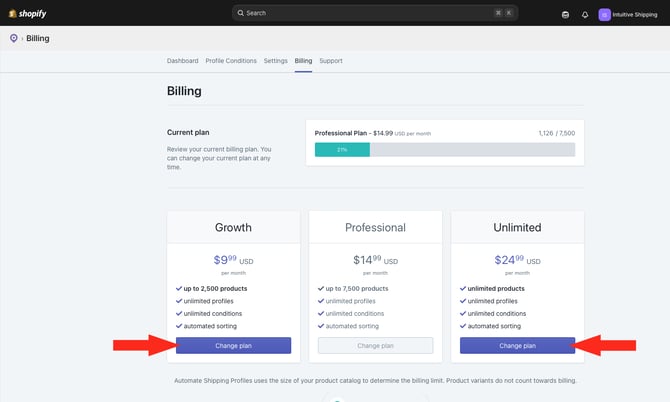This screenshot has height=402, width=670.
Task: Click the Intuitive Shipping account name
Action: pos(635,15)
